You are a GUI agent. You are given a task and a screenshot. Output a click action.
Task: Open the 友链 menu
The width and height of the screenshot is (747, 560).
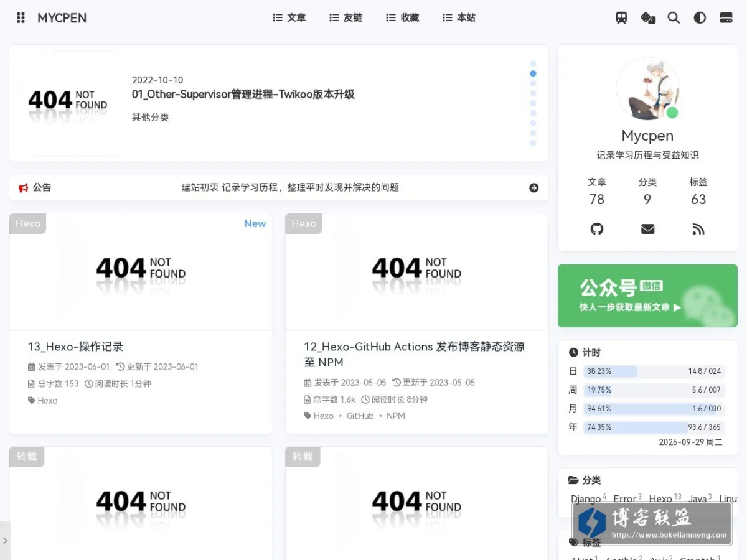[x=346, y=18]
